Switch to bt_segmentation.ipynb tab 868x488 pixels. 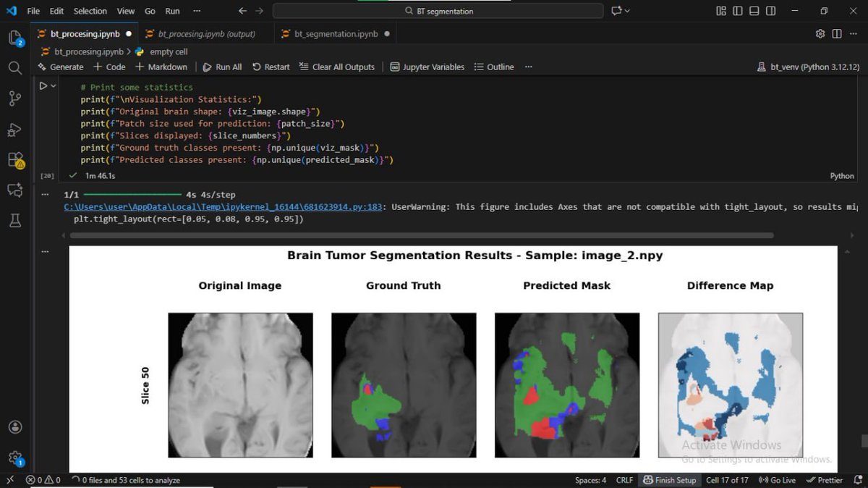click(x=336, y=33)
